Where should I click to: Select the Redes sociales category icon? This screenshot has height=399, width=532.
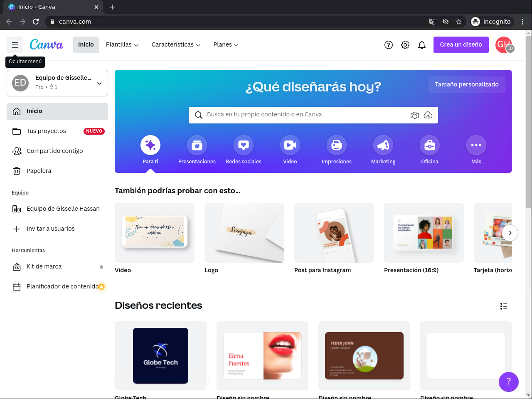(x=244, y=145)
